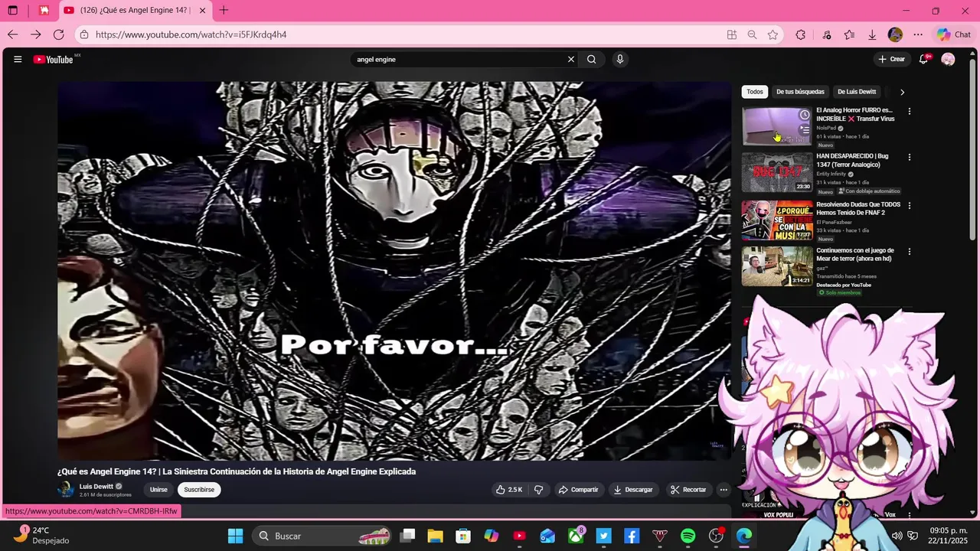Open the favorites list icon
This screenshot has height=551, width=980.
click(x=849, y=34)
